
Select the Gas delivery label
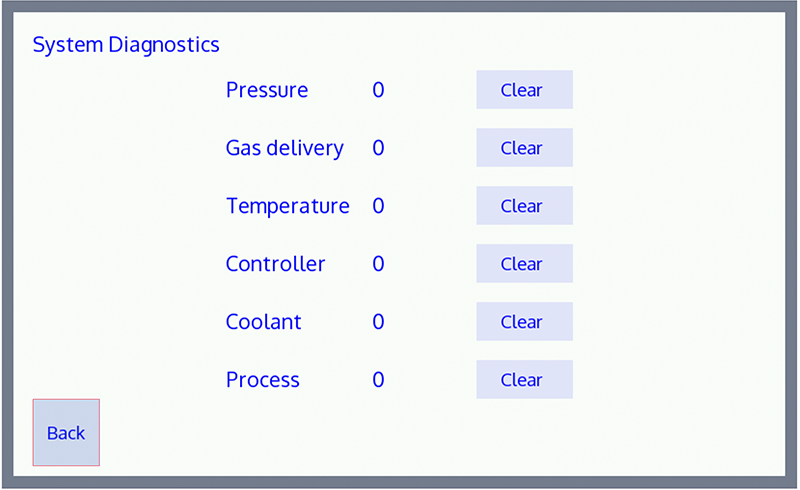[x=285, y=148]
